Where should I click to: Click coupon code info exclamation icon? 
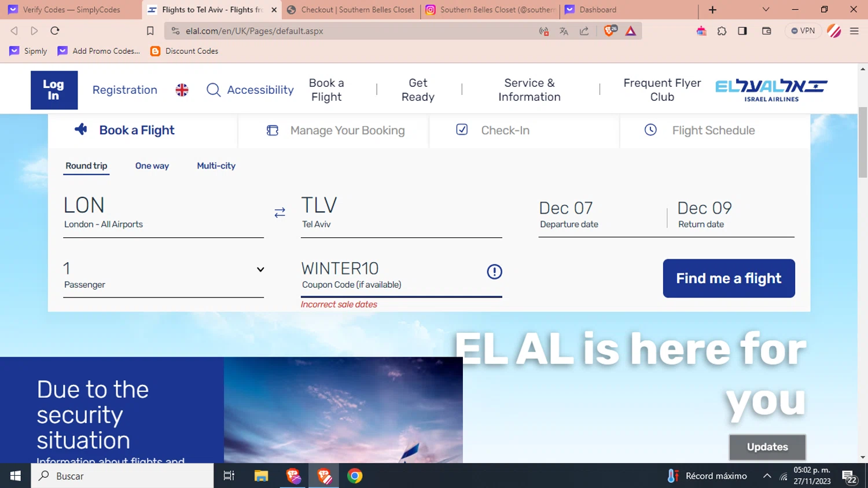[494, 271]
